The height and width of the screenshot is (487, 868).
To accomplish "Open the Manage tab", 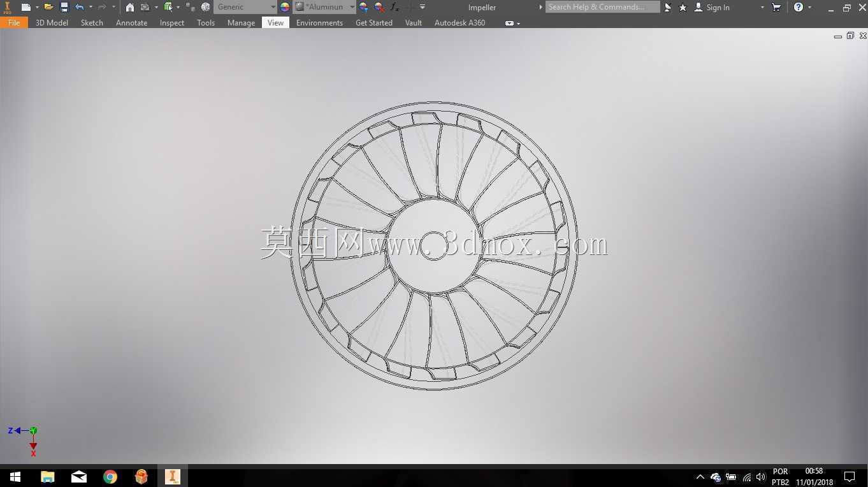I will click(x=241, y=23).
